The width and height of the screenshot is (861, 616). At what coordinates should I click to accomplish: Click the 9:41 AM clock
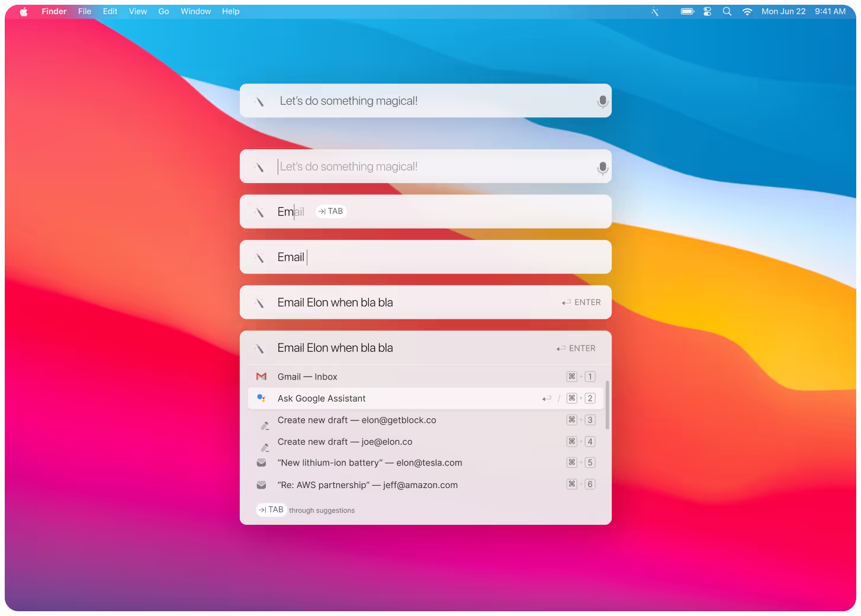(830, 11)
